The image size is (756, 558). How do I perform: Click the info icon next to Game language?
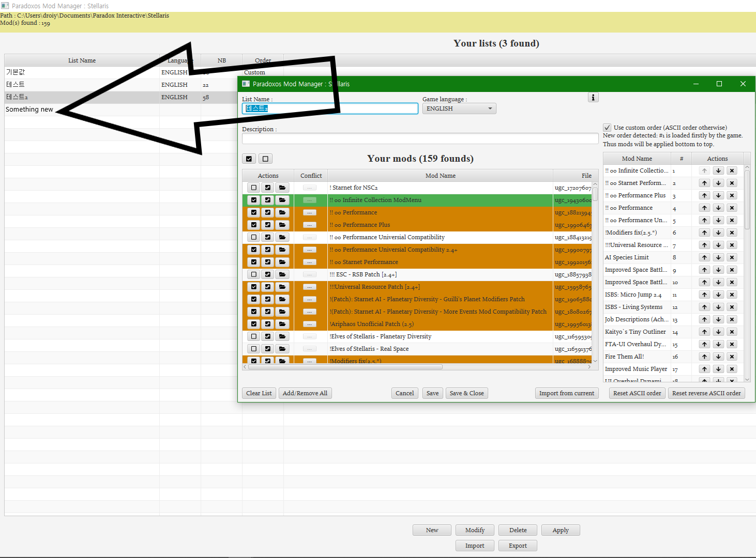pyautogui.click(x=593, y=97)
